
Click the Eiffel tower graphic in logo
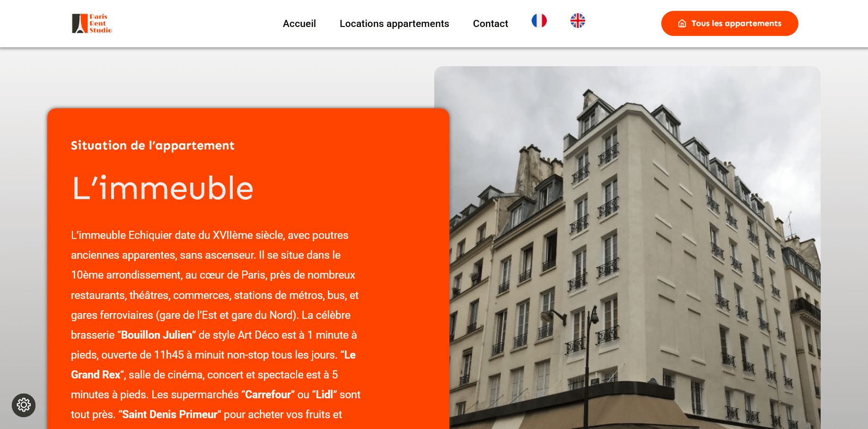click(x=79, y=23)
